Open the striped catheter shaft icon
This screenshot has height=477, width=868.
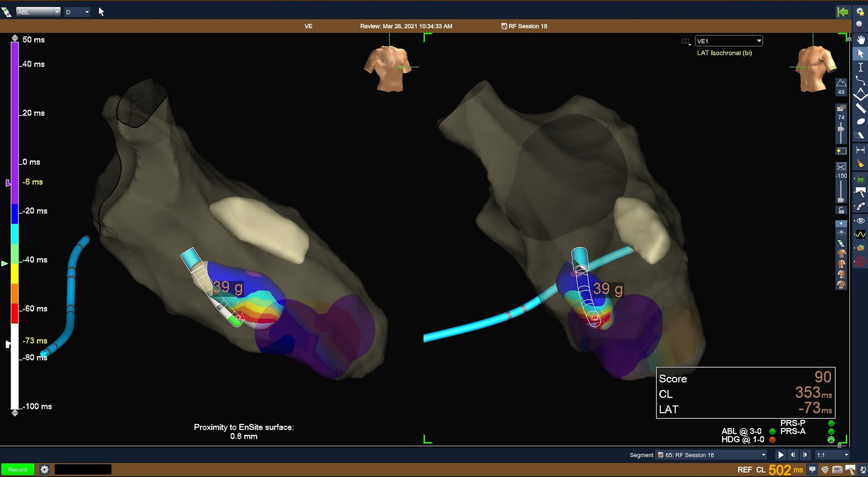[860, 207]
